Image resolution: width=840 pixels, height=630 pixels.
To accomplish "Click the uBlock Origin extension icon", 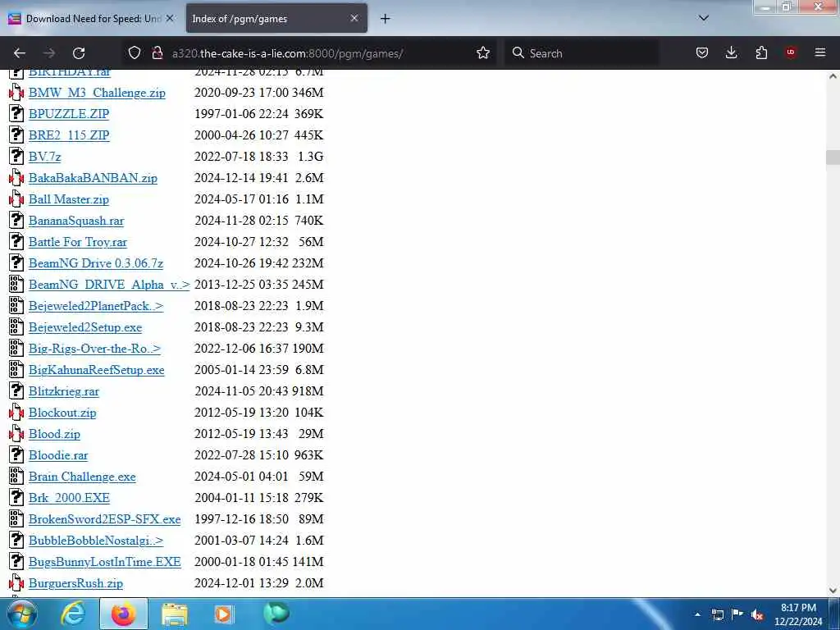I will 791,52.
